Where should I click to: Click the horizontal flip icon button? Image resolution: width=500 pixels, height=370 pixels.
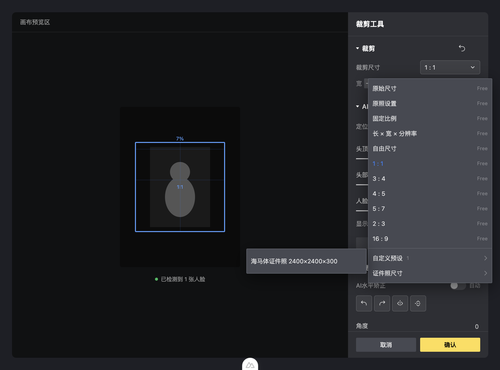pyautogui.click(x=400, y=303)
